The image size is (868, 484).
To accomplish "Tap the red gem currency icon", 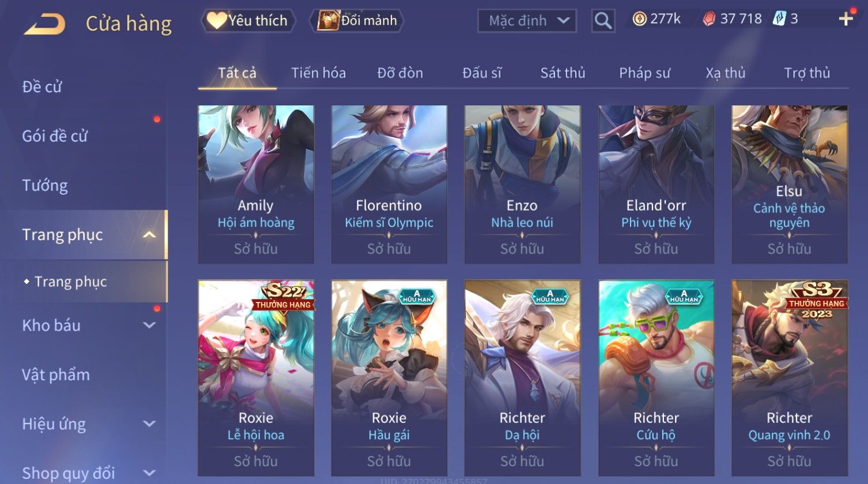I will point(709,19).
